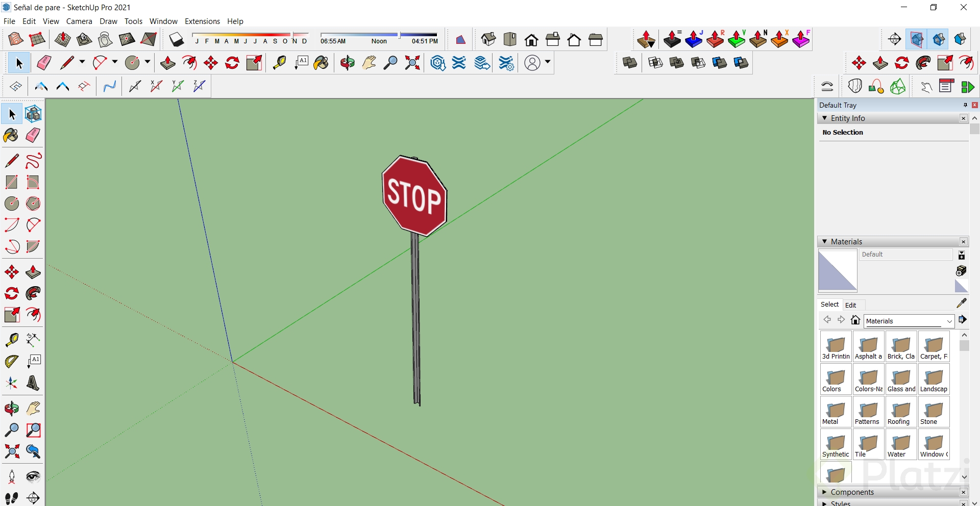The width and height of the screenshot is (980, 506).
Task: Choose the Polygon tool
Action: 33,204
